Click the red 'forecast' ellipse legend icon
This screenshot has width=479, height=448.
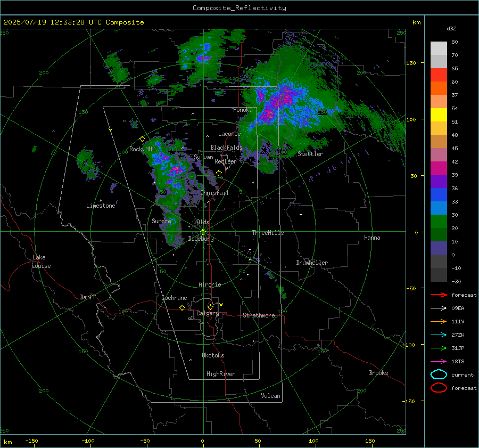pyautogui.click(x=439, y=388)
